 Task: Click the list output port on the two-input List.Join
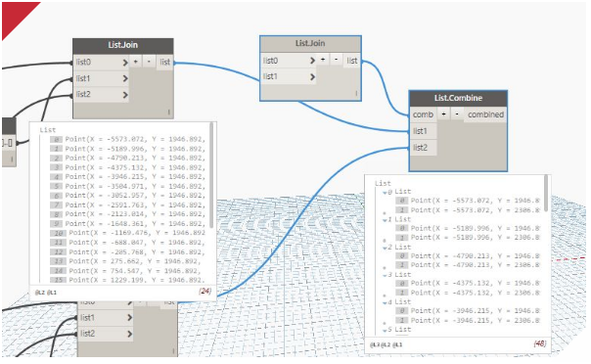click(351, 61)
